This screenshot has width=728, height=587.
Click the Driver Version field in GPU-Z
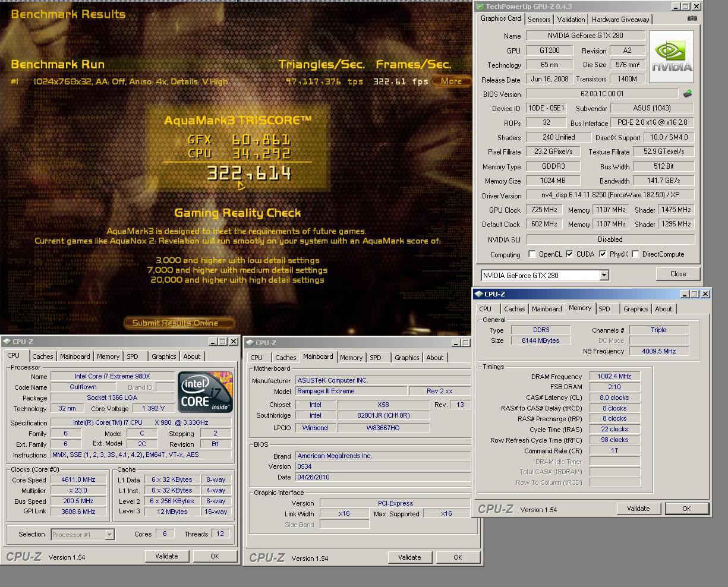(610, 195)
